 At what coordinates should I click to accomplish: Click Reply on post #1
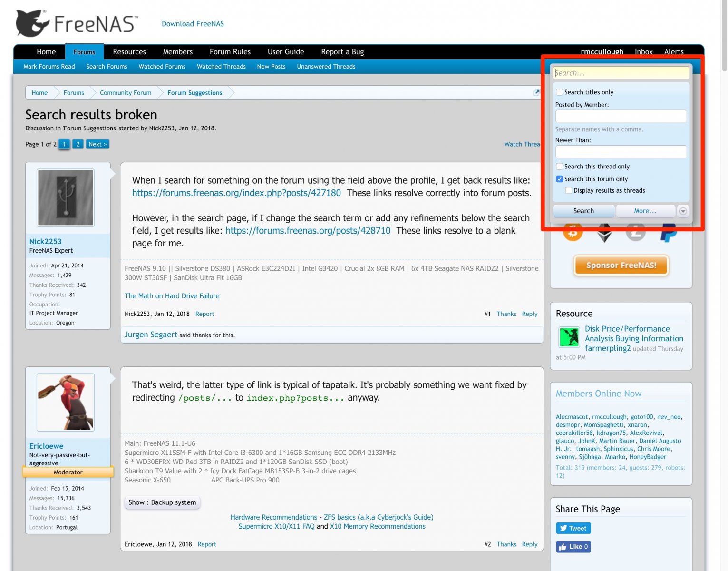[x=529, y=314]
